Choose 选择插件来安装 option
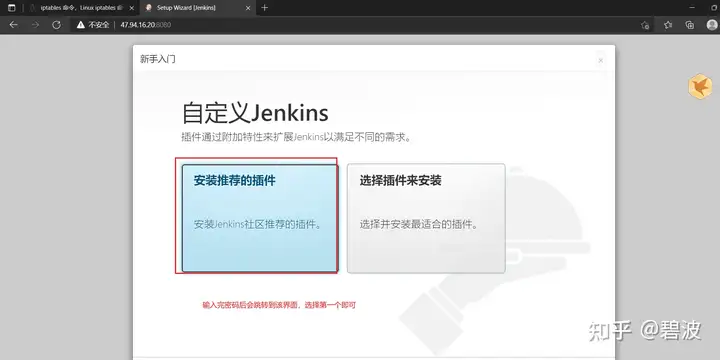Image resolution: width=720 pixels, height=360 pixels. [426, 218]
